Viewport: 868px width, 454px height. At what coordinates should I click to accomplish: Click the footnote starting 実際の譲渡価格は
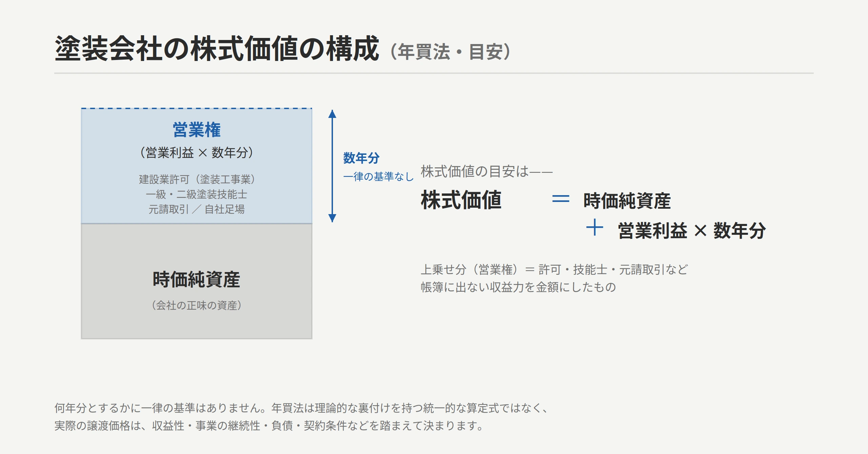point(269,426)
